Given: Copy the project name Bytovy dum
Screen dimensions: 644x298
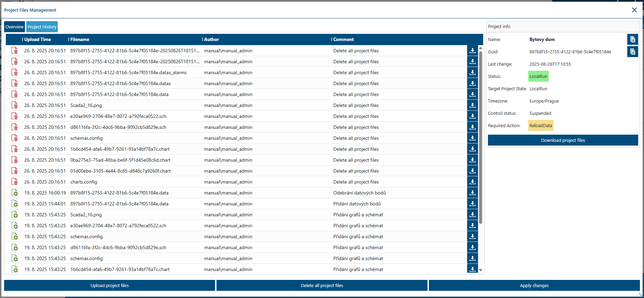Looking at the screenshot, I should (x=632, y=39).
